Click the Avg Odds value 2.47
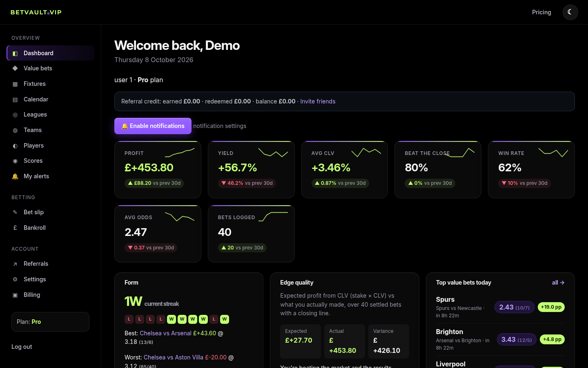This screenshot has height=368, width=588. tap(136, 232)
